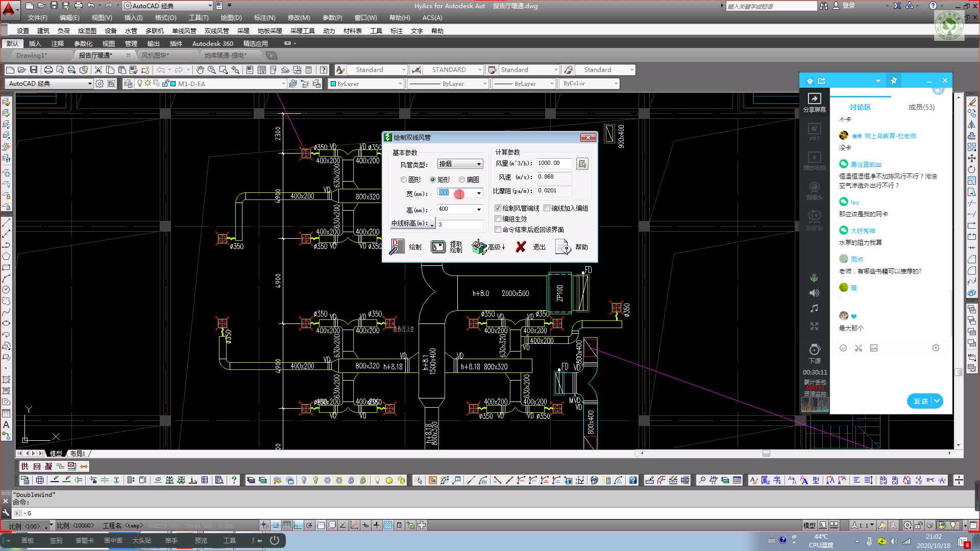Switch to the 地库暖通-提电 drawing tab
The height and width of the screenshot is (551, 980).
(225, 56)
